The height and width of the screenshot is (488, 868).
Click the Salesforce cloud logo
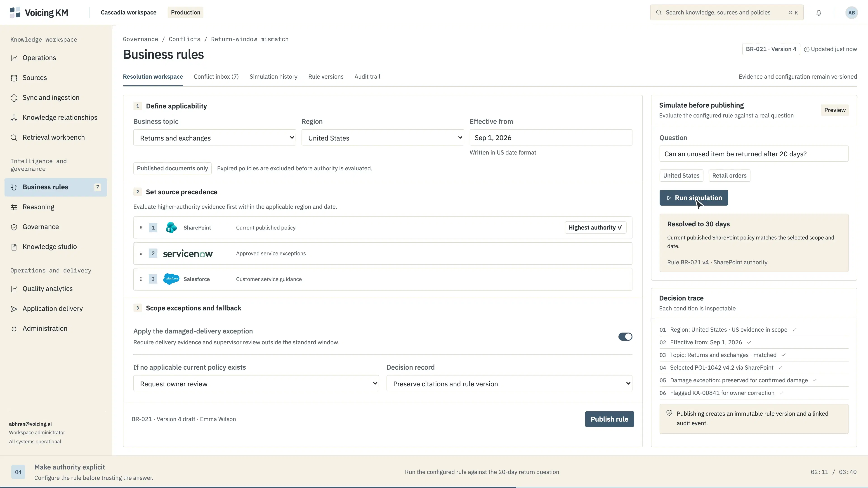coord(171,279)
